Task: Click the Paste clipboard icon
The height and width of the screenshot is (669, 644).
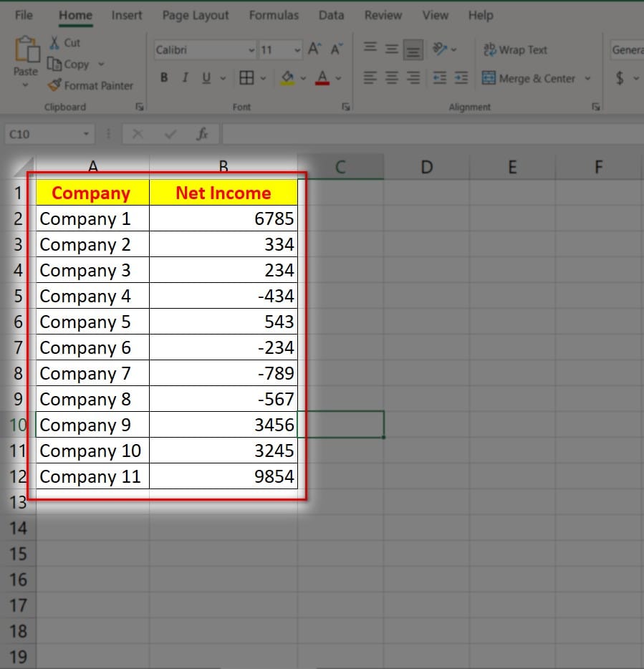Action: pyautogui.click(x=26, y=50)
